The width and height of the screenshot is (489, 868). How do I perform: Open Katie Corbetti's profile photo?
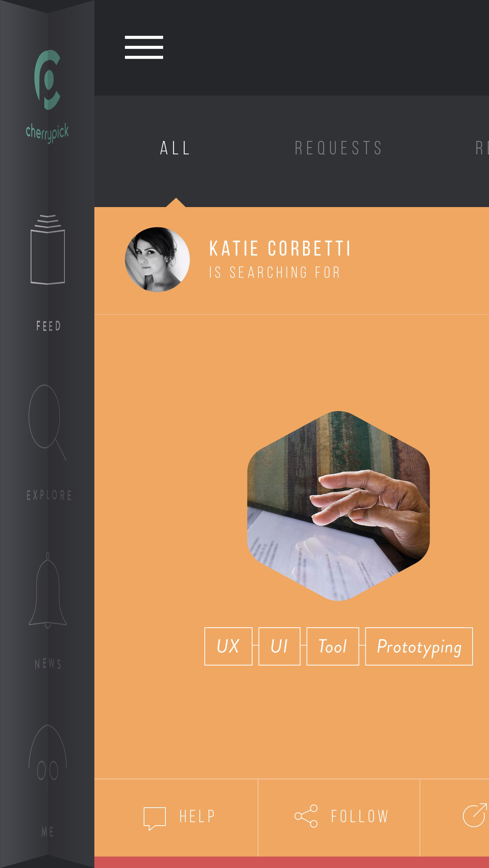pyautogui.click(x=157, y=259)
